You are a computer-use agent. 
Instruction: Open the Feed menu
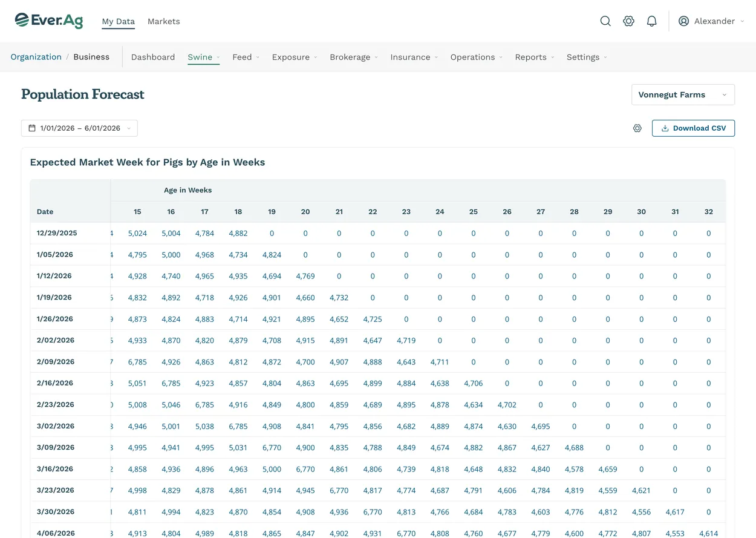[246, 57]
